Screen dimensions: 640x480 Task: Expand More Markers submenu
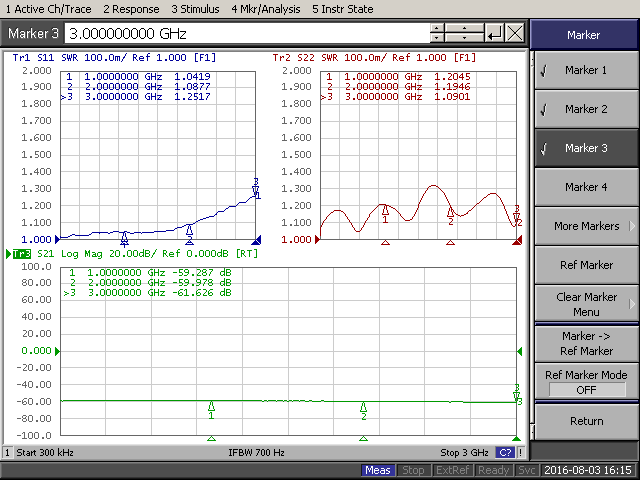[586, 226]
